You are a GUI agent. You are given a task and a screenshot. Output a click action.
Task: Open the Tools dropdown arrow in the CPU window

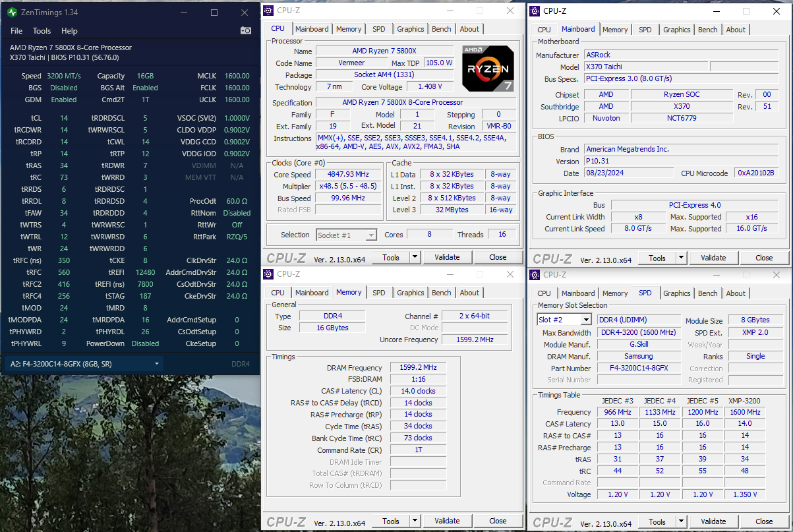(x=414, y=256)
